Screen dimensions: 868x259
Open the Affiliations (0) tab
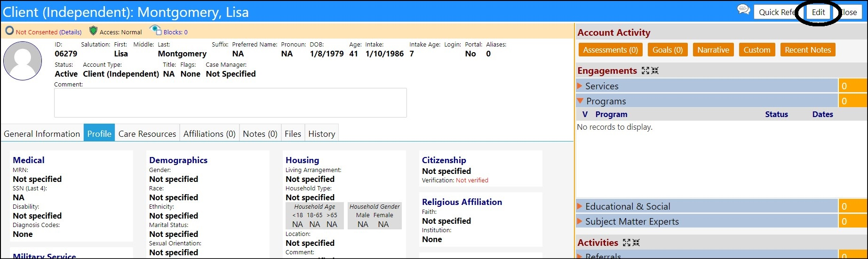[x=209, y=133]
